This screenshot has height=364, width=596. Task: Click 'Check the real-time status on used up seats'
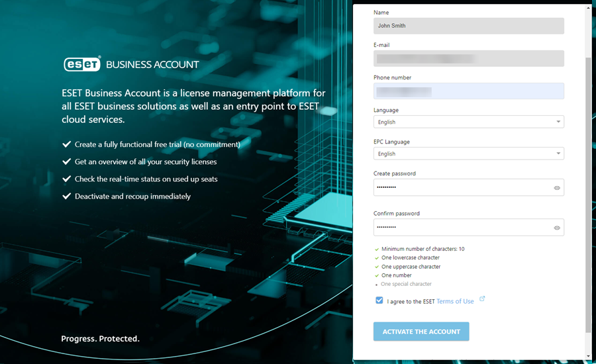click(146, 179)
